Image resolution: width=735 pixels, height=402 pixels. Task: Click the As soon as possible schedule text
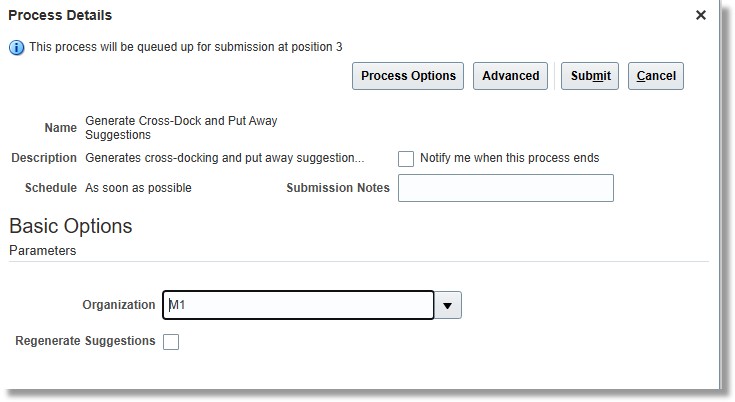[x=138, y=188]
